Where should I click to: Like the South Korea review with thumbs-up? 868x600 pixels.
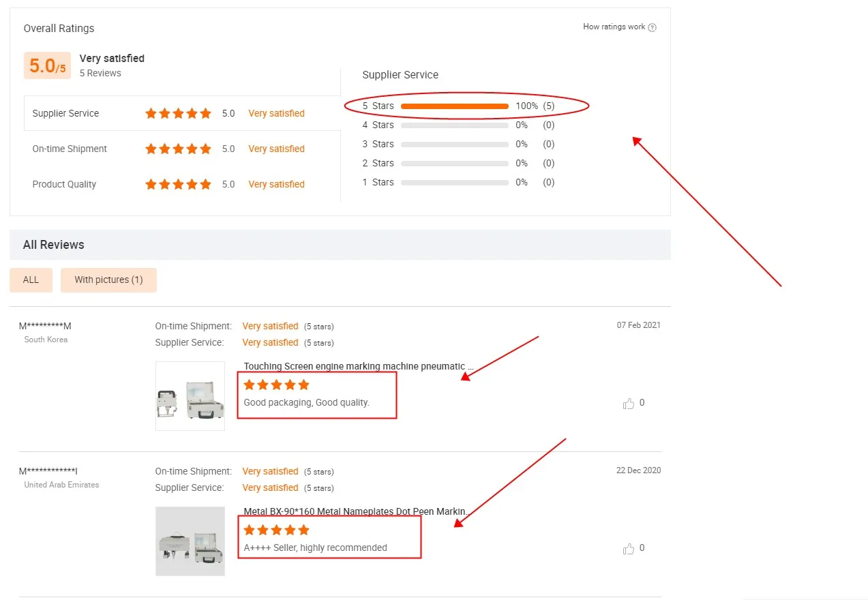(629, 404)
